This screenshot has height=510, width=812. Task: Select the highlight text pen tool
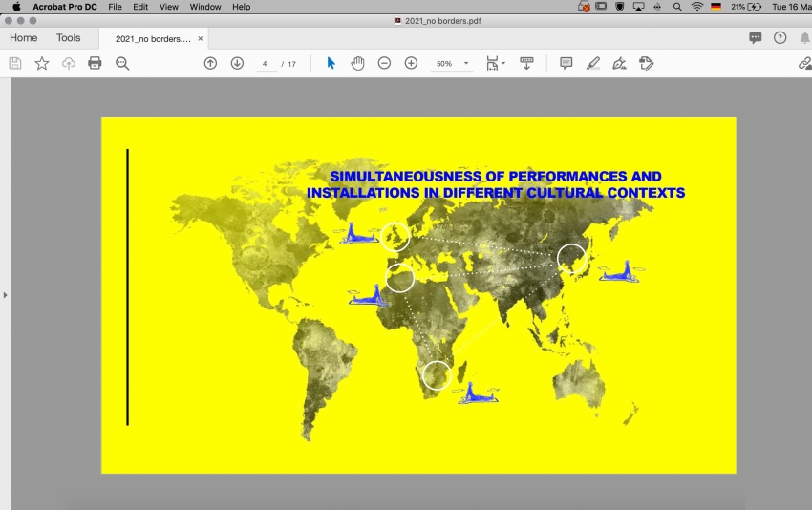(x=593, y=63)
